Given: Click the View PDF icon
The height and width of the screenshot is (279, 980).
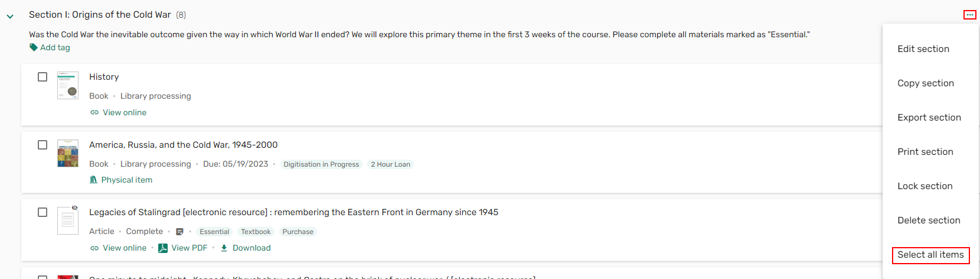Looking at the screenshot, I should click(163, 248).
